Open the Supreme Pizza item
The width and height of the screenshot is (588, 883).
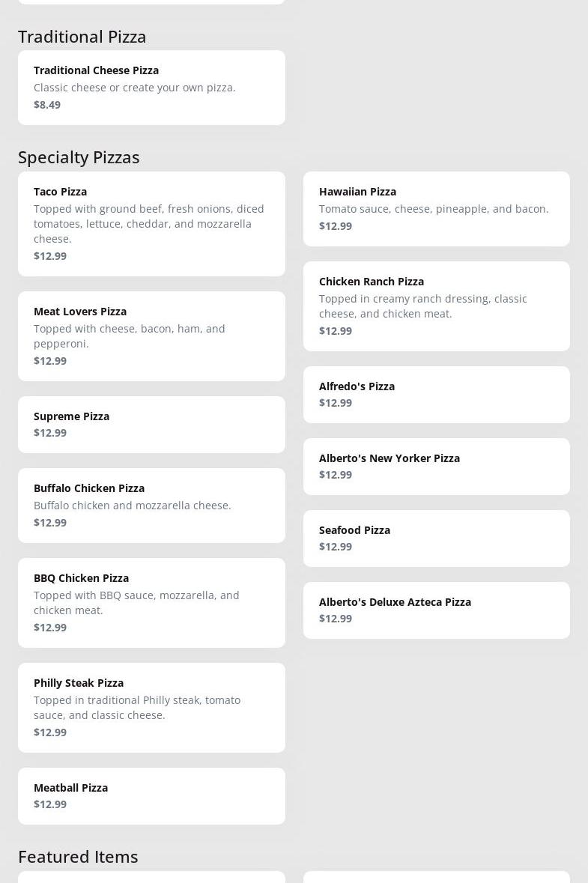(x=151, y=424)
